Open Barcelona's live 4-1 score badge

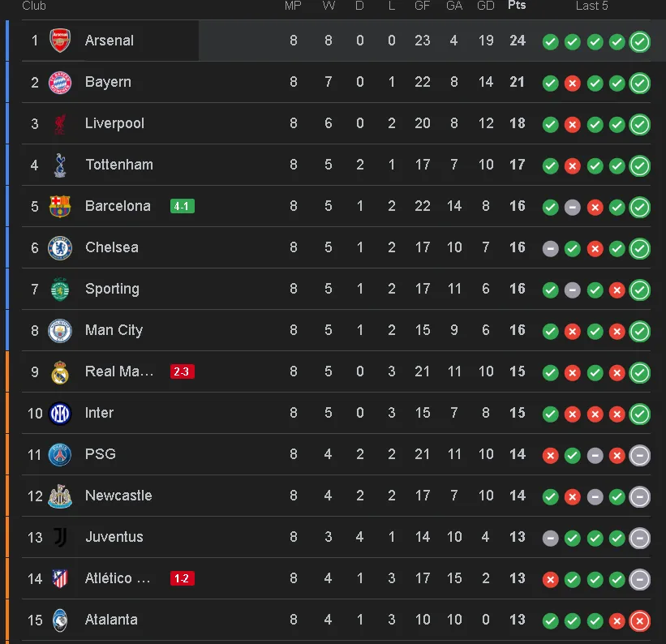tap(182, 206)
